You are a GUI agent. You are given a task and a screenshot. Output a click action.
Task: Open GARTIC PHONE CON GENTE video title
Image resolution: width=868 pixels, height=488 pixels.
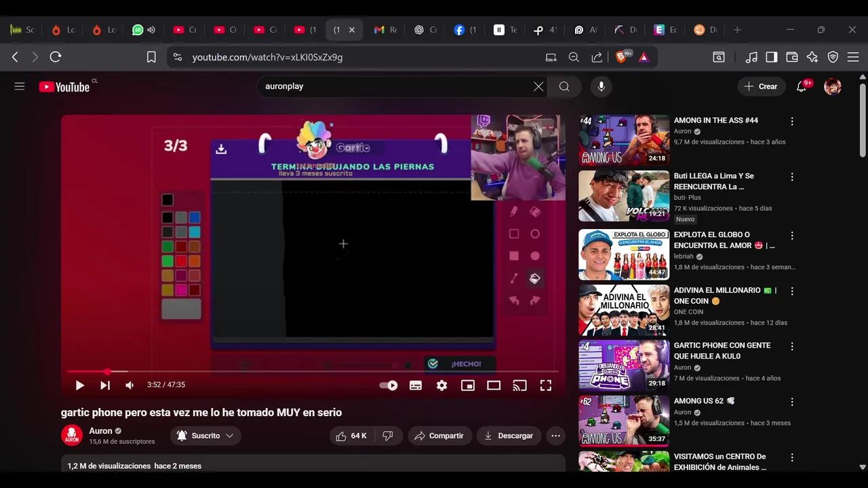[x=722, y=350]
